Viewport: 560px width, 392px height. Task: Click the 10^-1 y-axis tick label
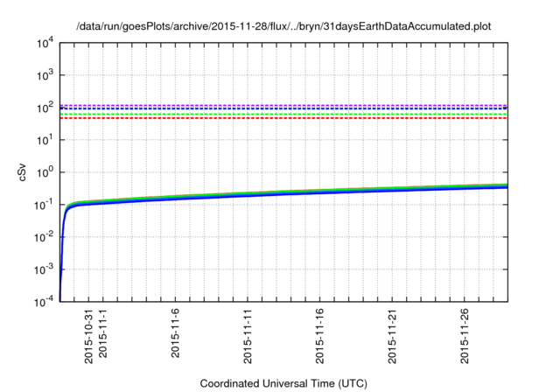44,205
